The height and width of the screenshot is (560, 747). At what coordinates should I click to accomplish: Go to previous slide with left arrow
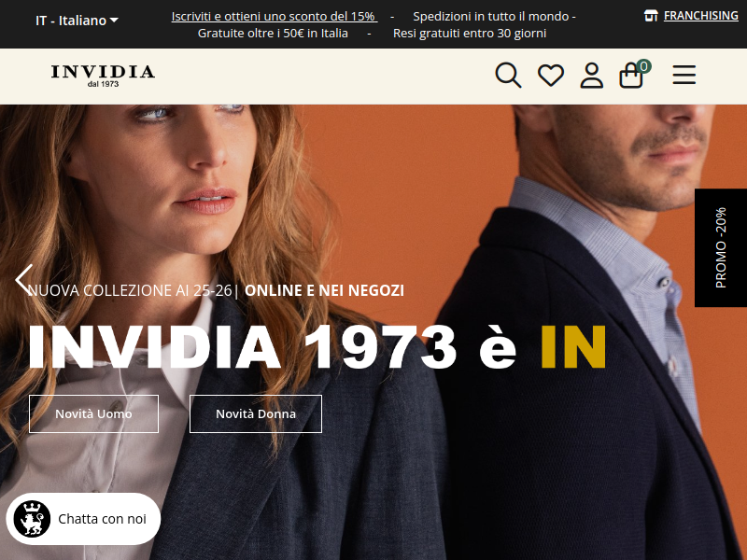[x=24, y=279]
